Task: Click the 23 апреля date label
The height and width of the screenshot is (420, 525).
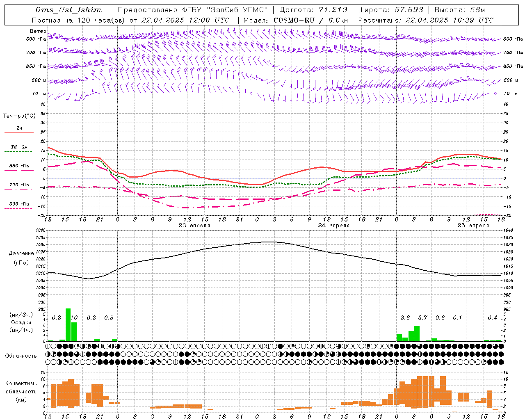Action: tap(194, 226)
